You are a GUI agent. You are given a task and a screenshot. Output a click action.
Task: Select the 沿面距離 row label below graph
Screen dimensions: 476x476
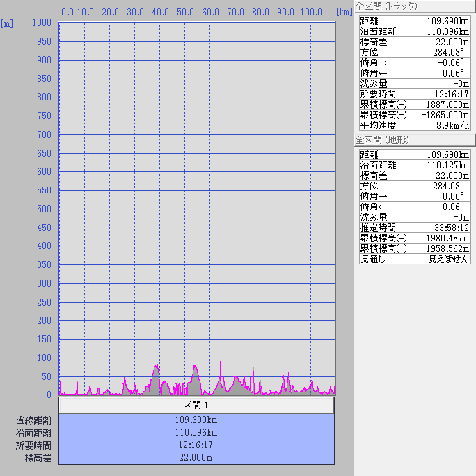pyautogui.click(x=33, y=433)
